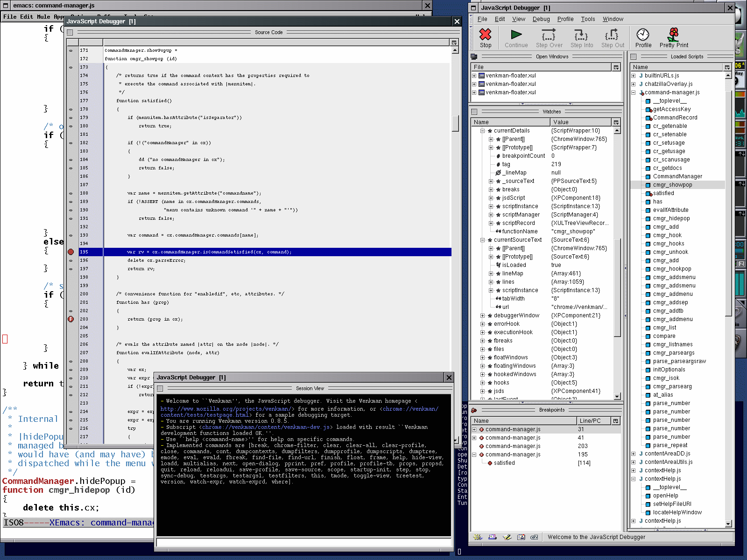Click the Step Into icon
The image size is (747, 560).
(x=581, y=35)
